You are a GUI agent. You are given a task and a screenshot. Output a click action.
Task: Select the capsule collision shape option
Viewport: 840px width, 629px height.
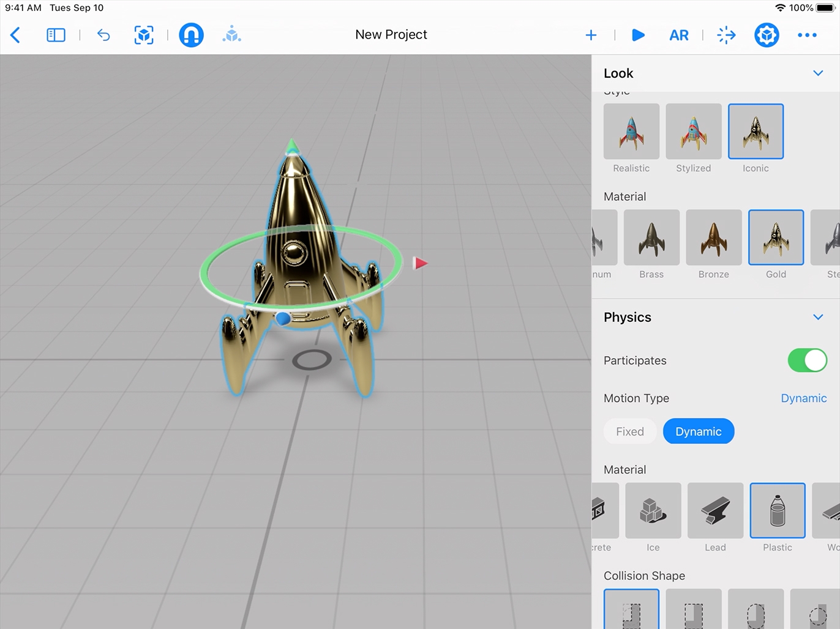[x=756, y=609]
